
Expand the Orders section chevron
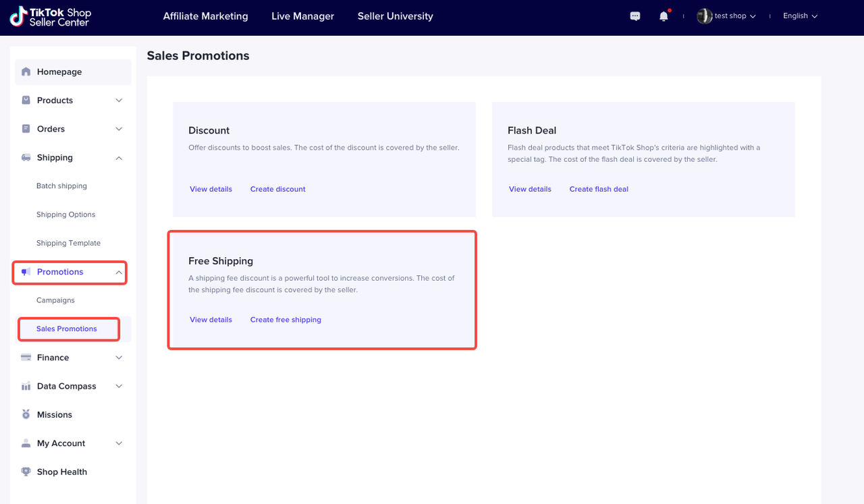pos(119,129)
